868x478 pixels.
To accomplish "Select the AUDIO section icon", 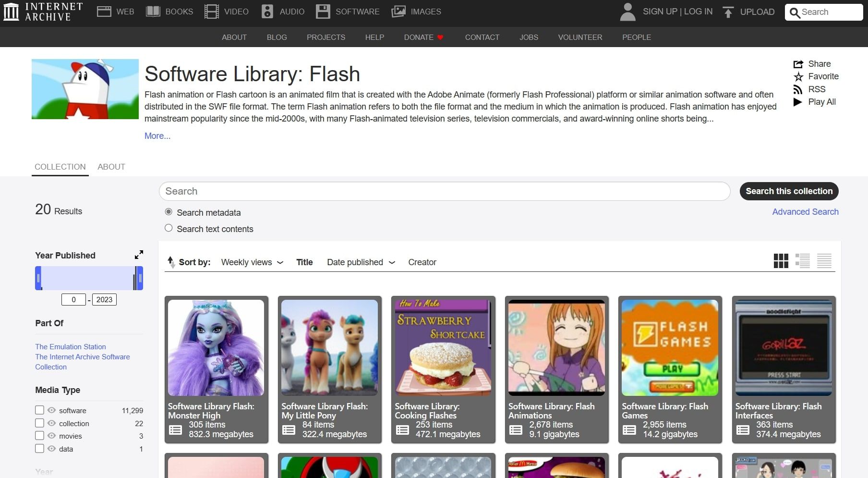I will point(267,11).
